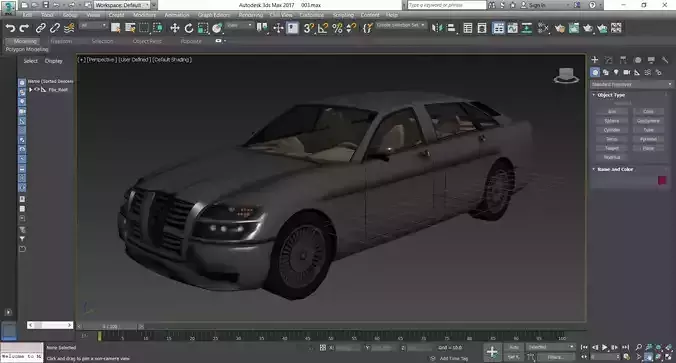Toggle the ribbon display icon

coord(498,28)
